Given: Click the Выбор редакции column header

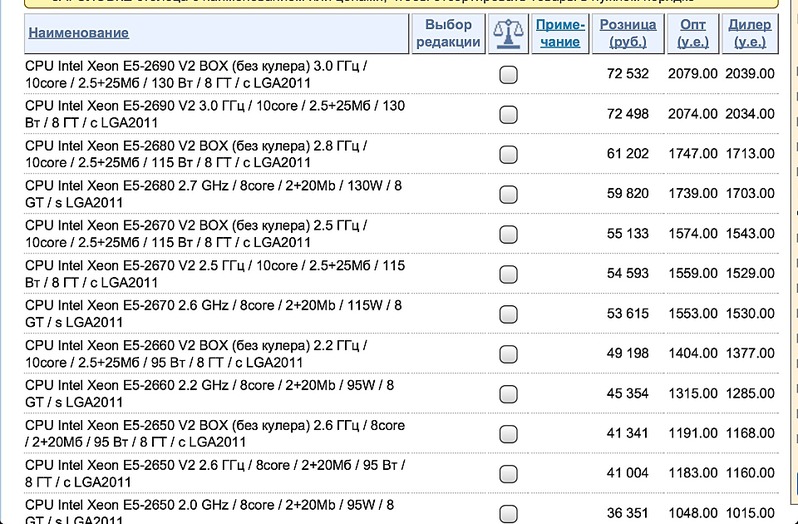Looking at the screenshot, I should (x=448, y=33).
